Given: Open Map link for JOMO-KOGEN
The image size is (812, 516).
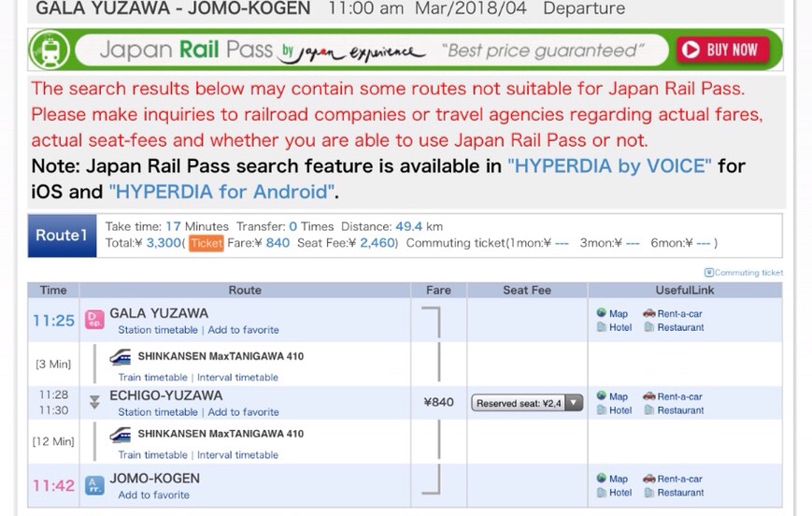Looking at the screenshot, I should click(x=619, y=480).
